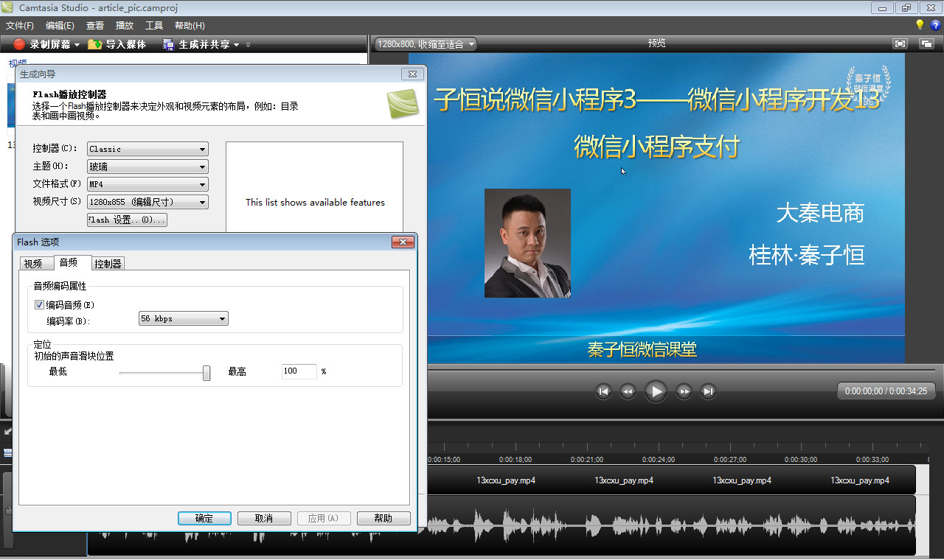The image size is (944, 560).
Task: Open the File Format MP4 dropdown
Action: (x=147, y=184)
